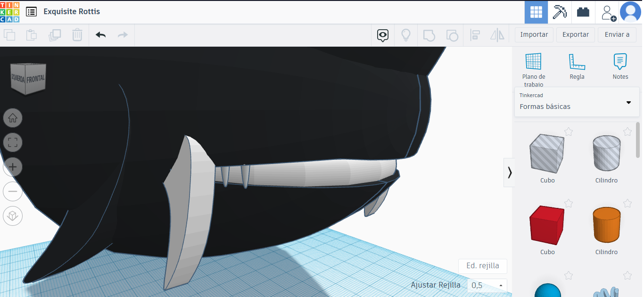Click the view cube FRONTAL face
Screen dimensions: 644x297
tap(36, 78)
